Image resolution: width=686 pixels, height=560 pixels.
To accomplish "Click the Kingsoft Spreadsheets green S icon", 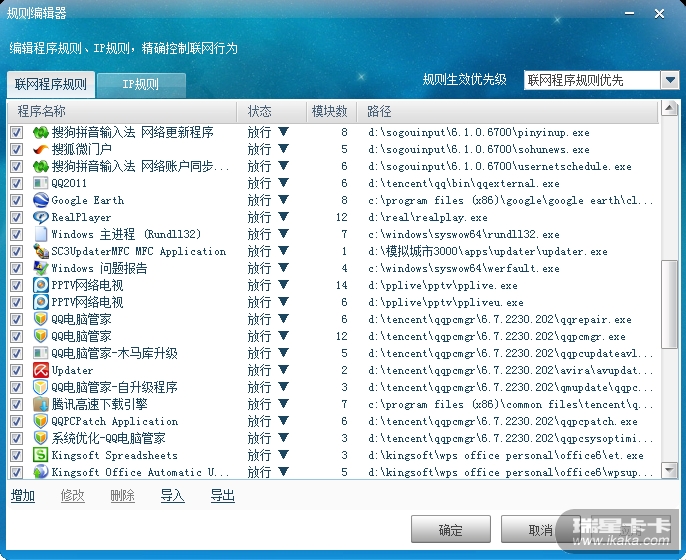I will (x=41, y=455).
